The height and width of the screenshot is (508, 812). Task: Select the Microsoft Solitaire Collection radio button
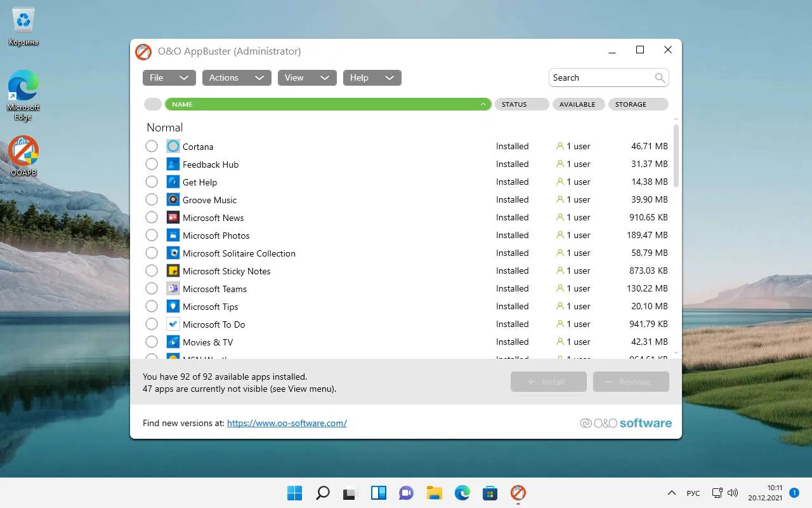(152, 253)
